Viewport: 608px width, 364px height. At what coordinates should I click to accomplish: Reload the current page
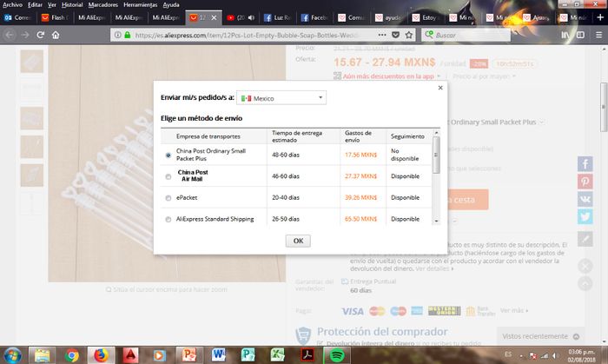pos(40,35)
